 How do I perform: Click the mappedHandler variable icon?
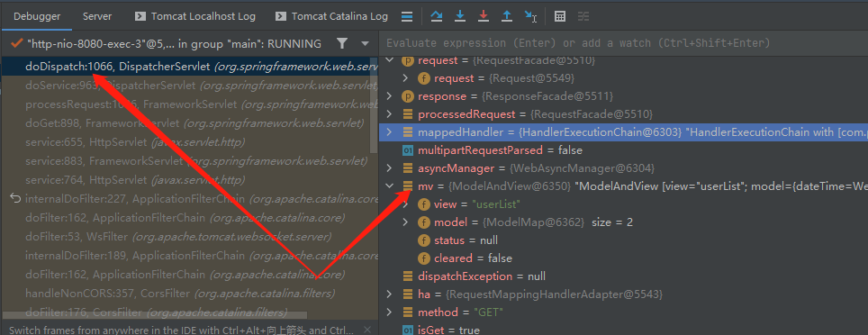tap(408, 131)
